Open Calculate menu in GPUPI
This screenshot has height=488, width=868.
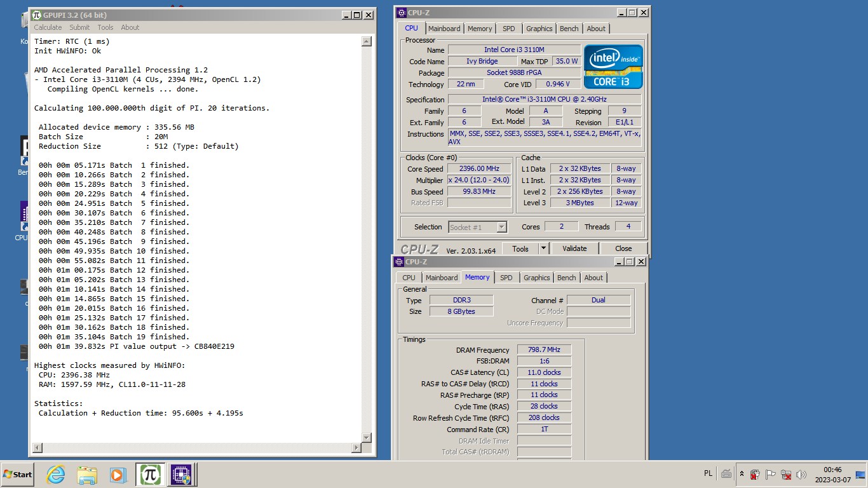pyautogui.click(x=48, y=27)
